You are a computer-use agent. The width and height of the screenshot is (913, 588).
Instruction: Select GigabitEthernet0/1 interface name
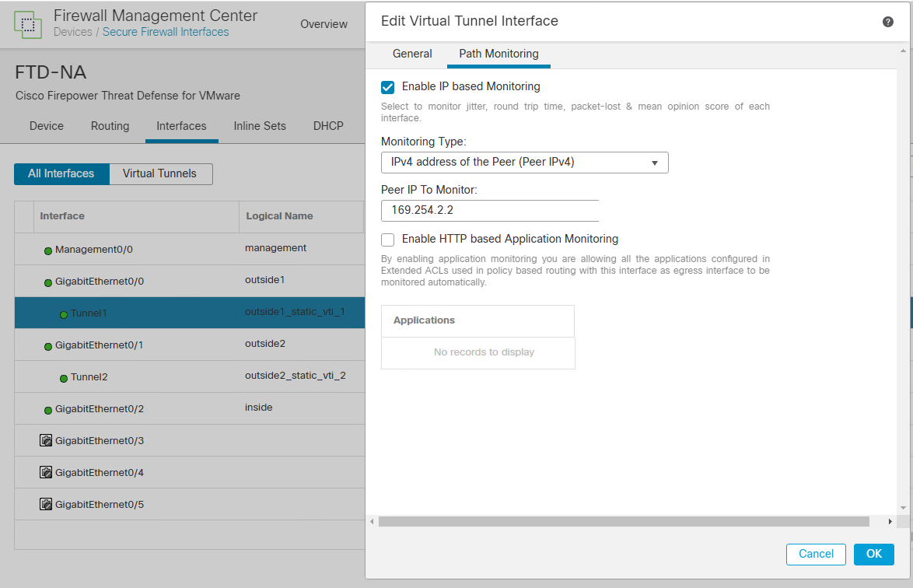99,345
